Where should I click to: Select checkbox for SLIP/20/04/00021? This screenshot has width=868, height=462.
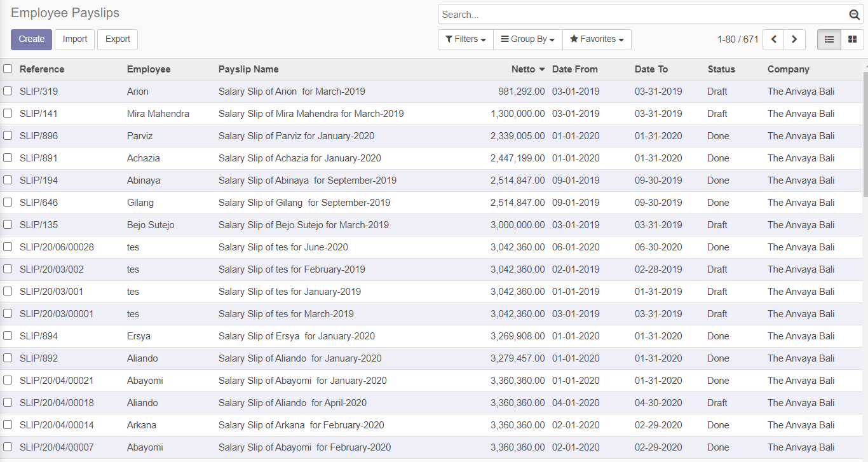[8, 380]
